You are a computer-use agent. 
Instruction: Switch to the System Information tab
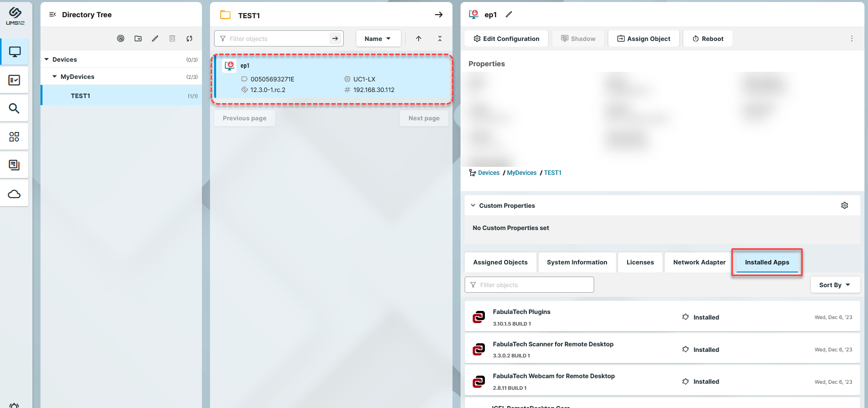(x=577, y=262)
